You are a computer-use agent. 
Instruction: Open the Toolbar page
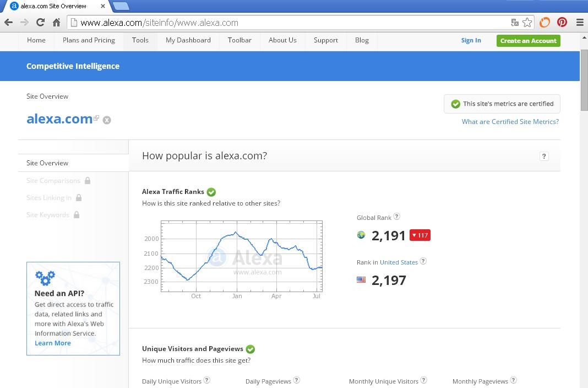[x=239, y=40]
